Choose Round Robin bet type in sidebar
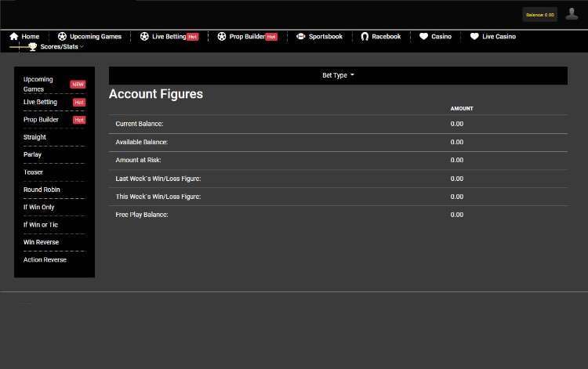Screen dimensions: 588x369 42,190
